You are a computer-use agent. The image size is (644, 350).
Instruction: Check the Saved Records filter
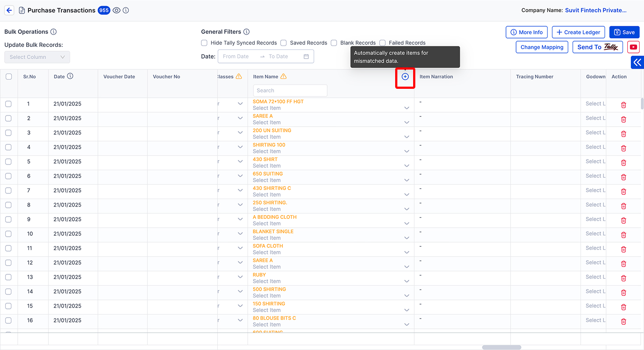point(283,43)
